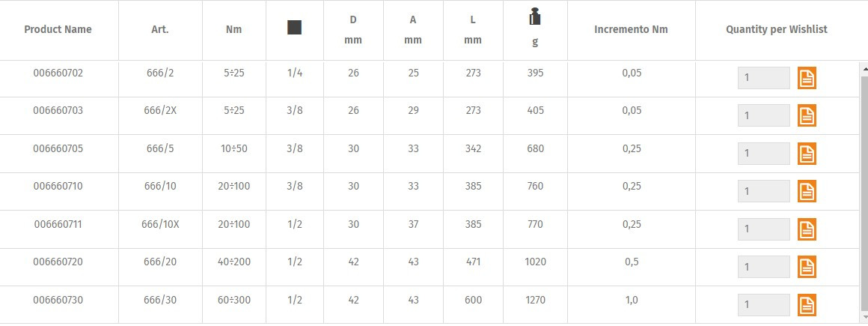
Task: Click quantity input for 666/30
Action: pyautogui.click(x=764, y=305)
